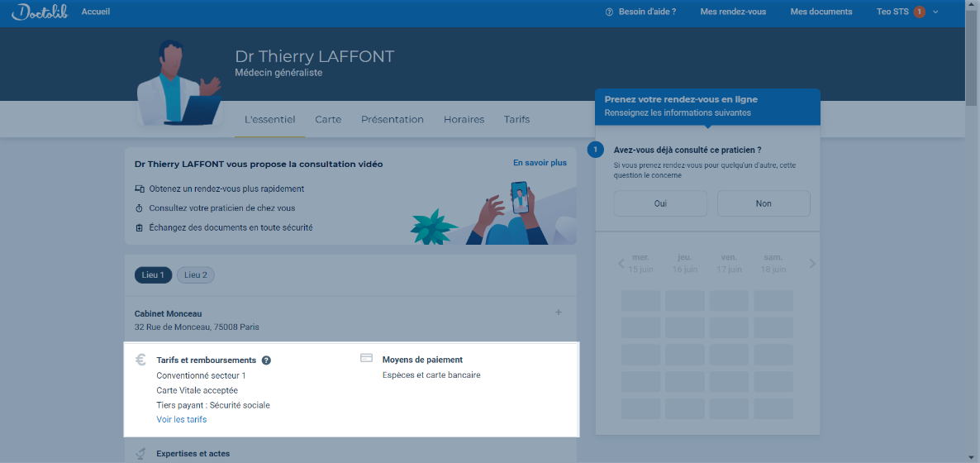
Task: Click the credit card payment icon
Action: tap(367, 359)
